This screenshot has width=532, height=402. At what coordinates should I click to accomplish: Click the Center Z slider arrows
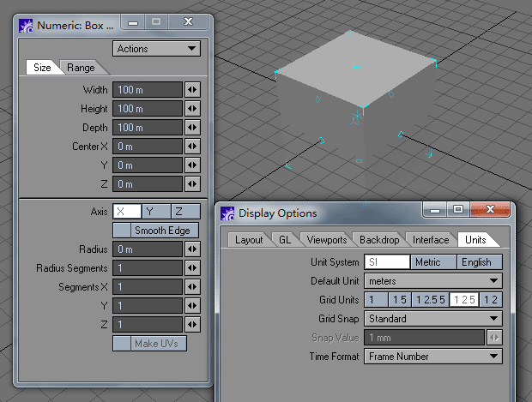point(192,184)
